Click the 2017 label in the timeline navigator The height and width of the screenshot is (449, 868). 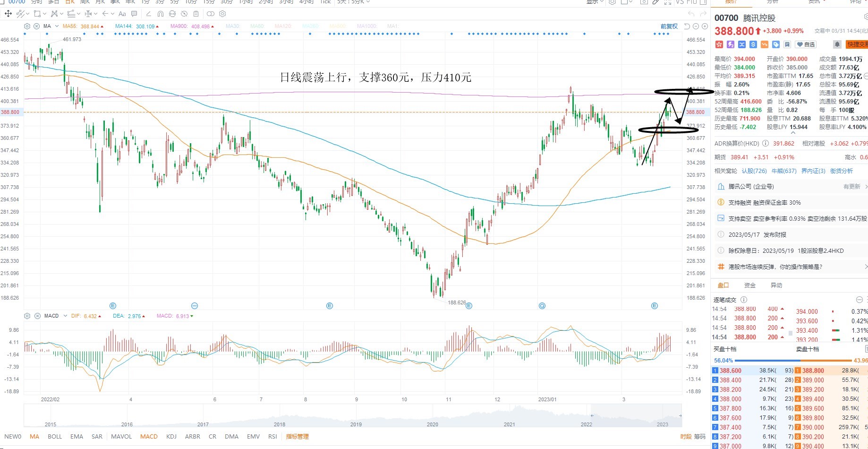(203, 424)
